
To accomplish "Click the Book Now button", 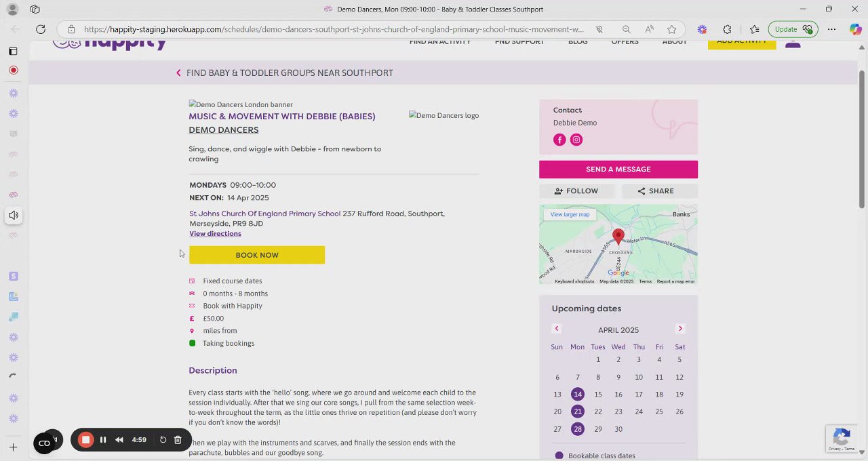I will pos(257,255).
